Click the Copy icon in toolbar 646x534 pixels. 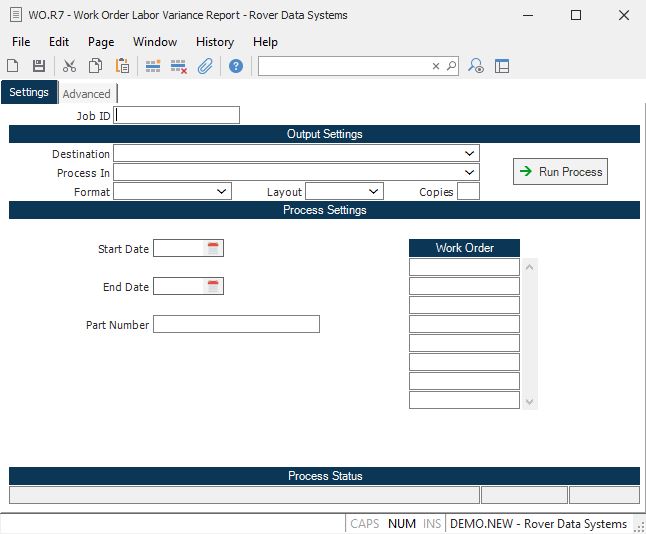(95, 66)
